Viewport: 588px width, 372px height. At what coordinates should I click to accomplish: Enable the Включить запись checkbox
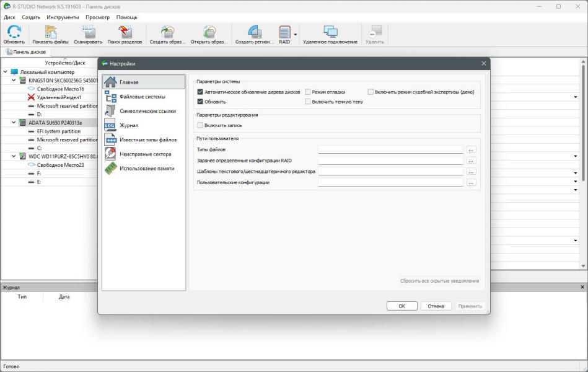pyautogui.click(x=200, y=125)
